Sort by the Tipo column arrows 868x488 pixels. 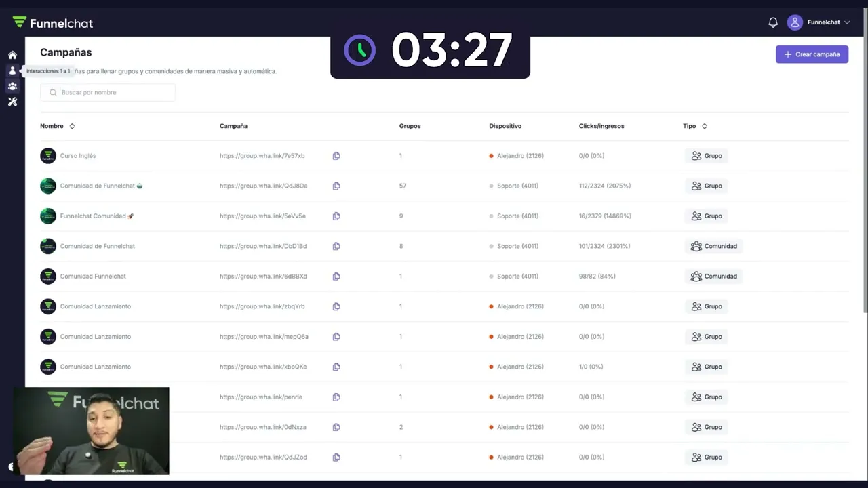tap(704, 126)
